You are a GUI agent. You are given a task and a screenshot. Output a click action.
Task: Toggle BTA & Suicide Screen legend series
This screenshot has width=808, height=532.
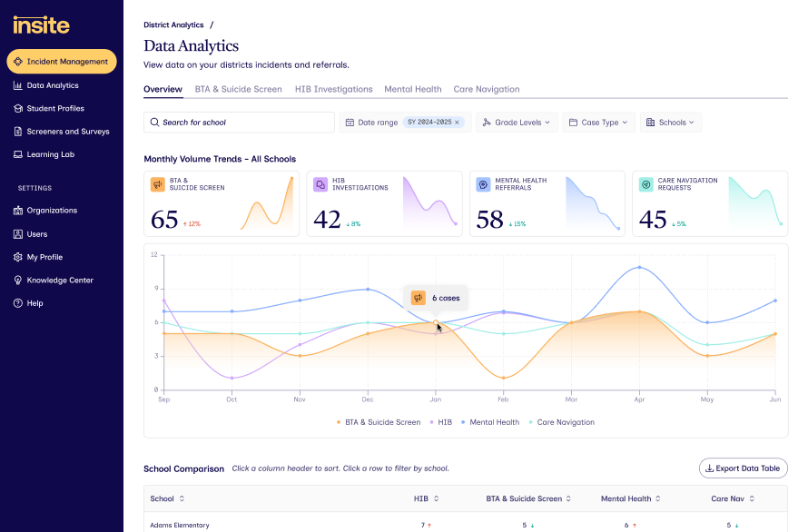click(379, 422)
